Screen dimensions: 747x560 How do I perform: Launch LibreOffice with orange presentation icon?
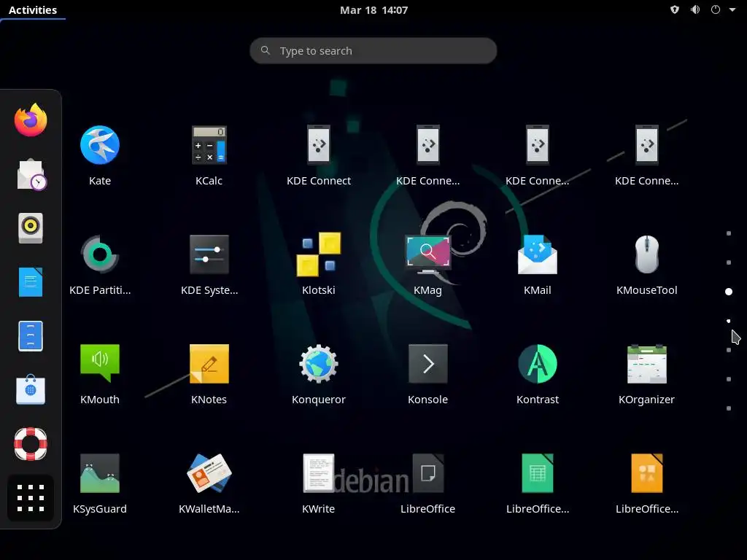pos(647,472)
